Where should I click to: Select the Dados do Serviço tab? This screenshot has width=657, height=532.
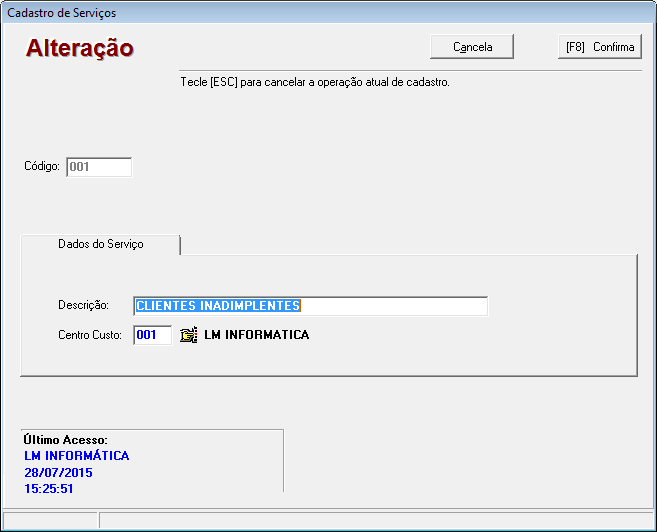tap(101, 244)
